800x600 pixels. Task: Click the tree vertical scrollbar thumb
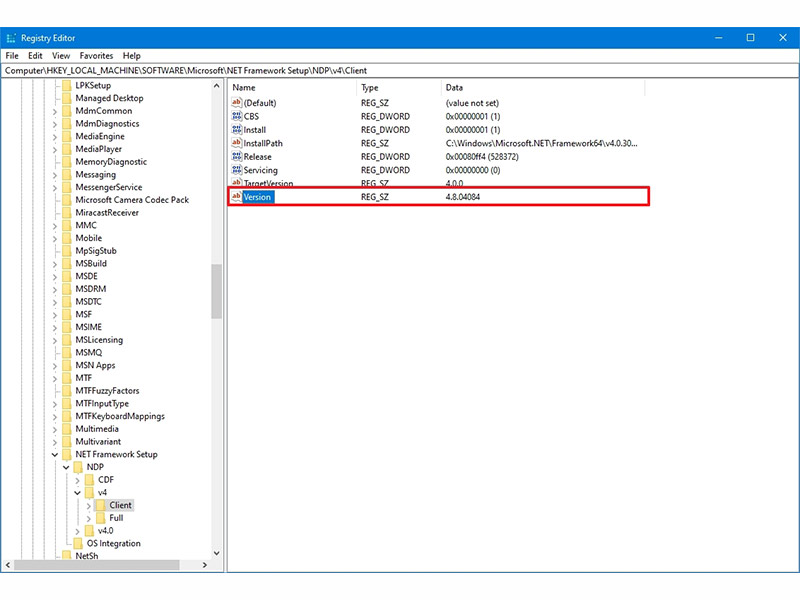pos(216,291)
